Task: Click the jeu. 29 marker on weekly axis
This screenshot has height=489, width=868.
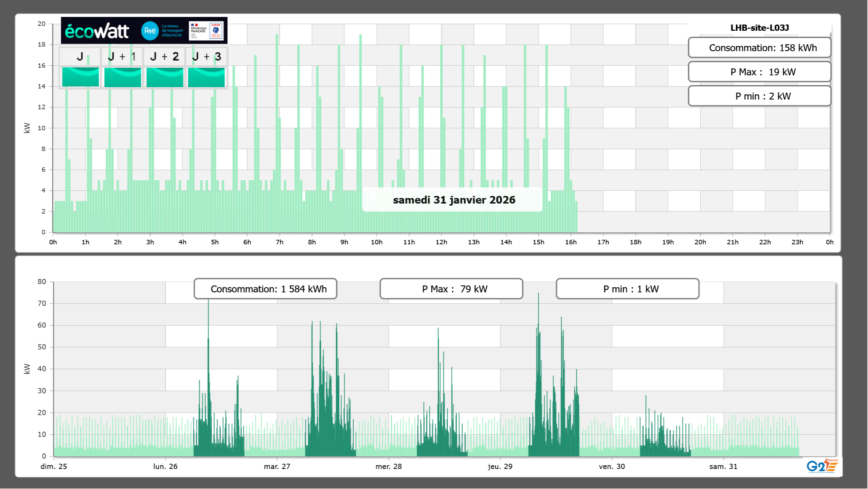Action: 500,466
